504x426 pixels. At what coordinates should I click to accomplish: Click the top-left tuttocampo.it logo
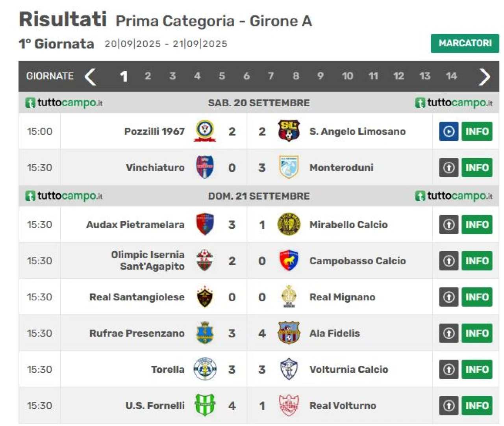point(64,103)
